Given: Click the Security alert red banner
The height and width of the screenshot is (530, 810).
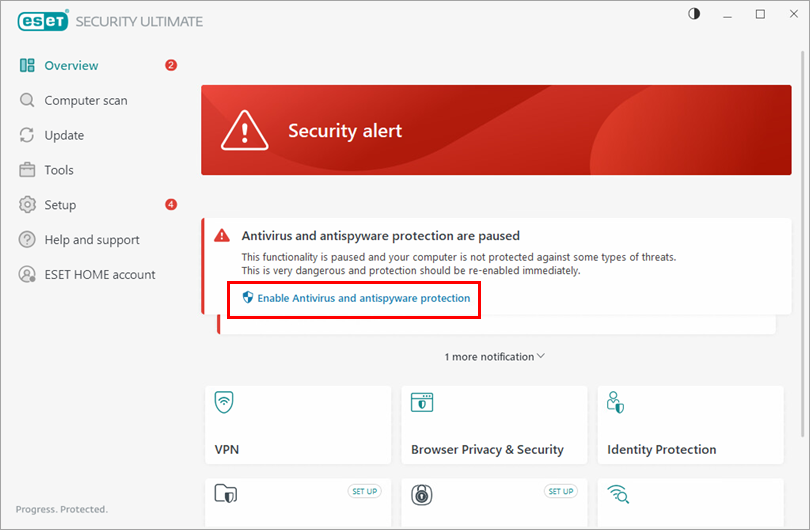Looking at the screenshot, I should [496, 130].
